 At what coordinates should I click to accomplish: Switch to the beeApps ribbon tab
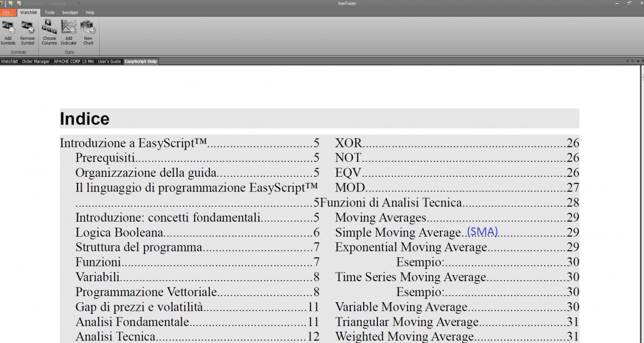pyautogui.click(x=70, y=12)
